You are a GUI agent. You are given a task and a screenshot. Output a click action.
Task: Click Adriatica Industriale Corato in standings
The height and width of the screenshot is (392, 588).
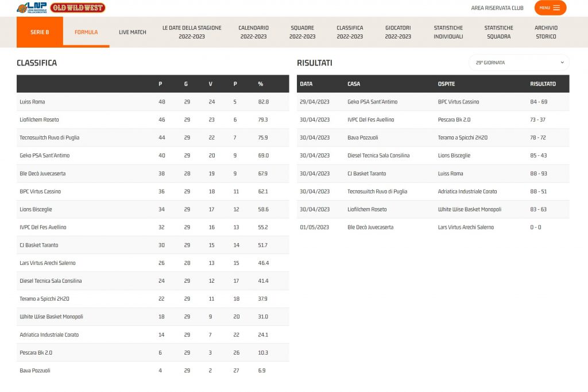point(49,335)
